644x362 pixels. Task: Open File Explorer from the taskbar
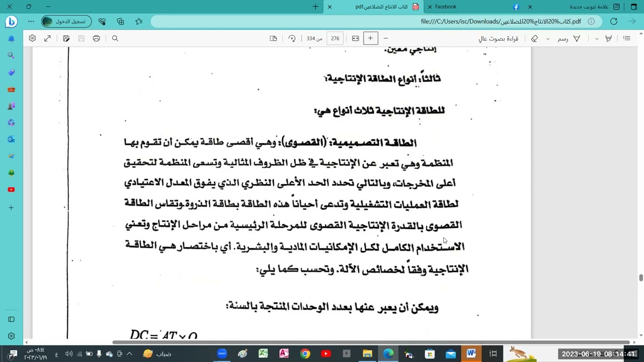(367, 354)
